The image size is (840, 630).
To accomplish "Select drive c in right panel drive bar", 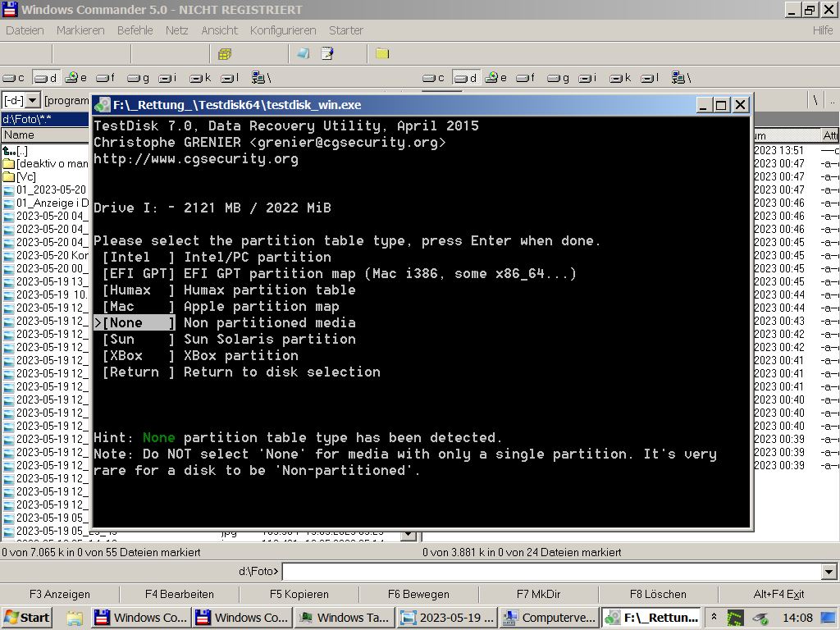I will pyautogui.click(x=433, y=78).
